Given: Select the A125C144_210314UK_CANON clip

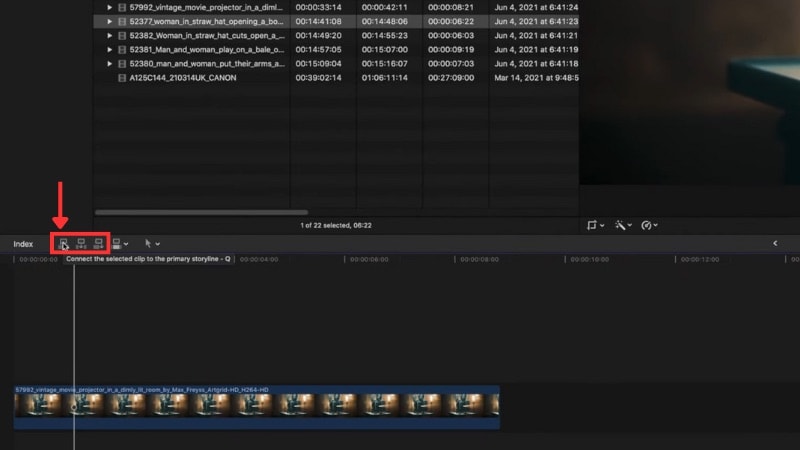Looking at the screenshot, I should (183, 78).
